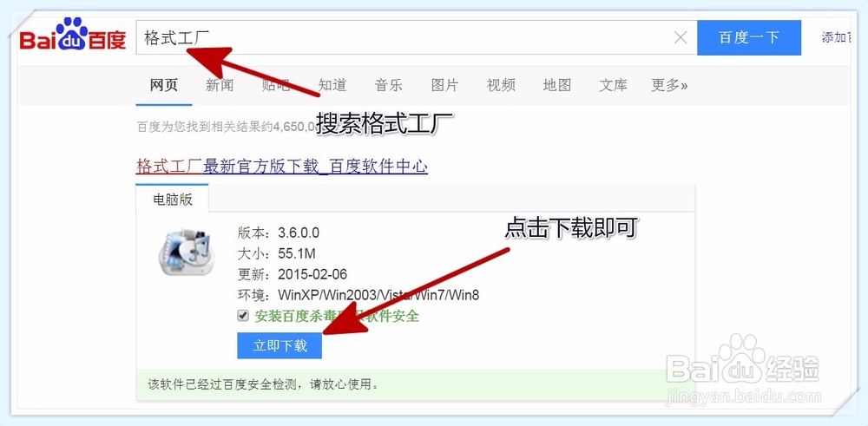Screen dimensions: 868x426
Task: Click the 百度一下 search button
Action: [x=749, y=37]
